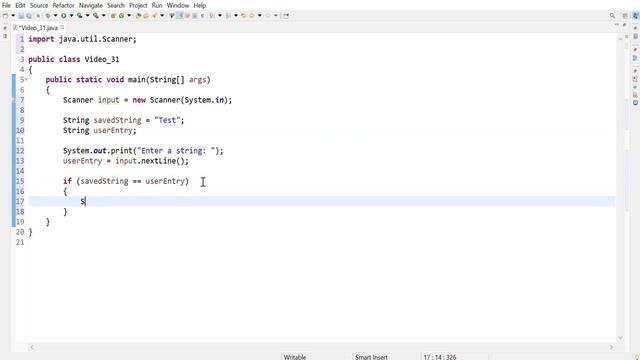Click the New file toolbar icon
The width and height of the screenshot is (640, 360).
click(5, 16)
